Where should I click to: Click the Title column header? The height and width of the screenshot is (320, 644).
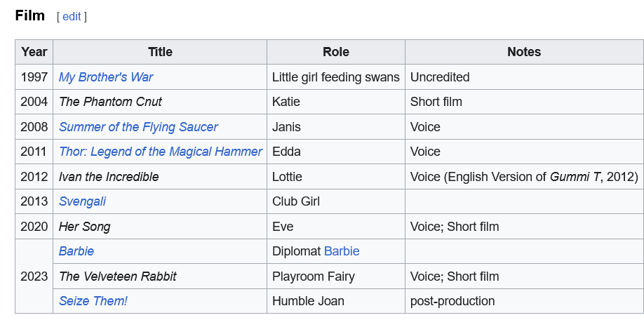pos(160,52)
